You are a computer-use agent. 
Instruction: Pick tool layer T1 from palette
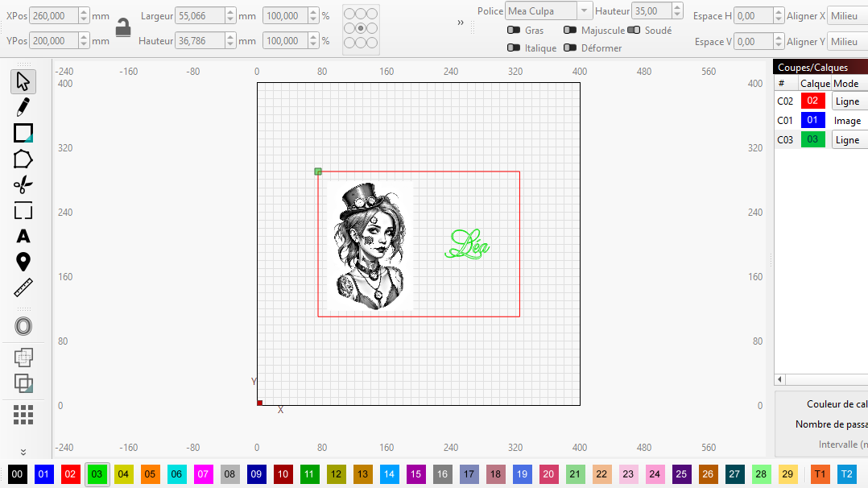pyautogui.click(x=820, y=474)
